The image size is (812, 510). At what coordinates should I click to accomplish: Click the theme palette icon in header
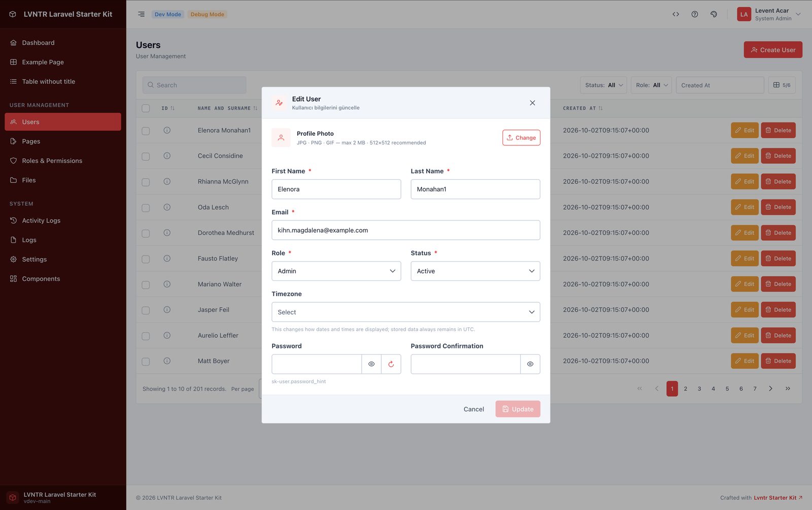[714, 14]
